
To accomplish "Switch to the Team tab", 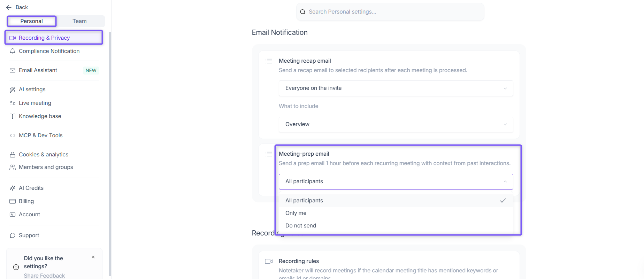I will pyautogui.click(x=79, y=21).
